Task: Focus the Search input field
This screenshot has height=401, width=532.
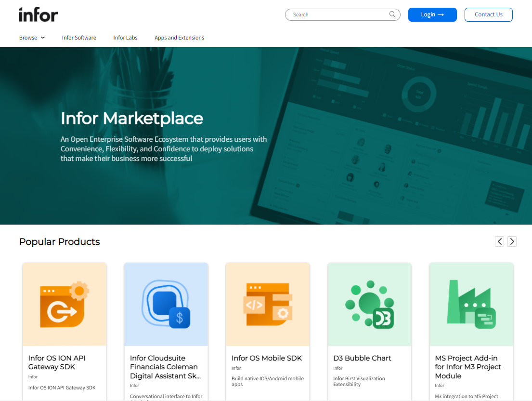Action: pos(343,14)
